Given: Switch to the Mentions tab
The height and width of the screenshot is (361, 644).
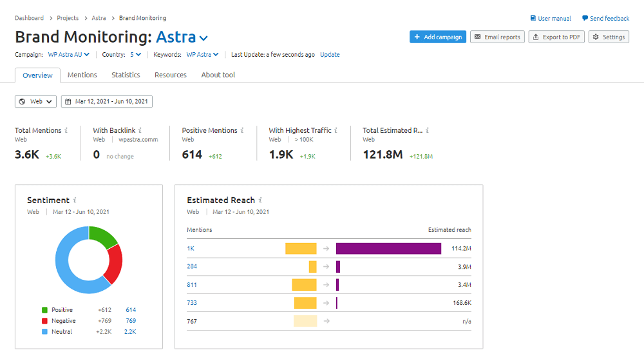Looking at the screenshot, I should (x=82, y=75).
